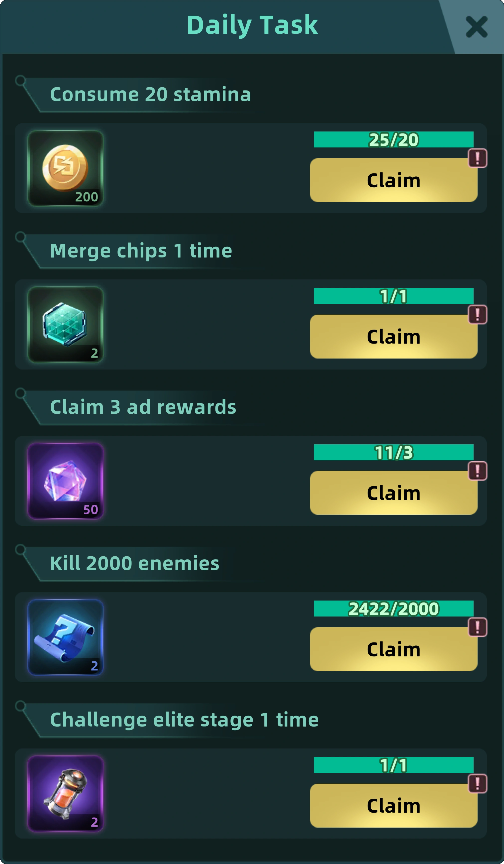Tap the teal chip cube reward icon
This screenshot has height=864, width=504.
65,325
